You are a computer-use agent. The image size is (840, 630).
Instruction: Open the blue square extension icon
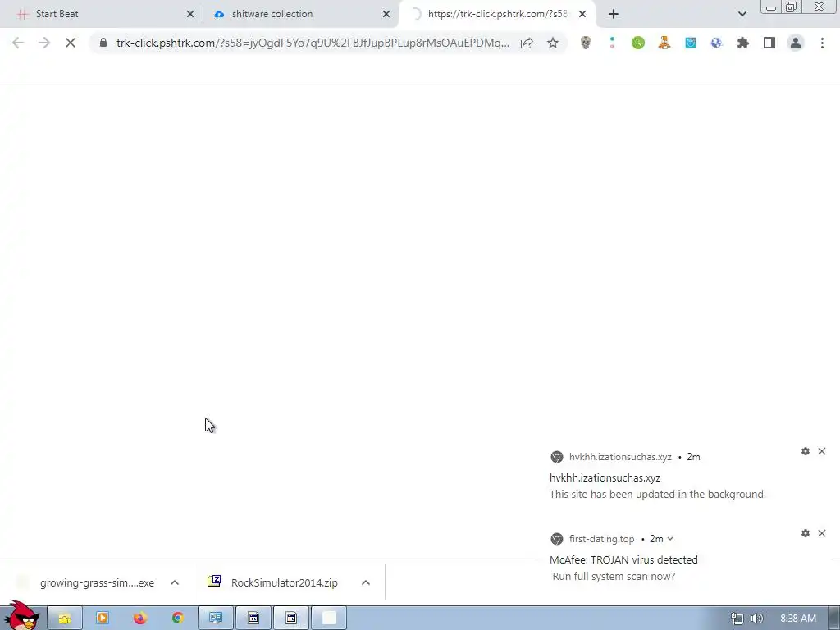coord(691,43)
